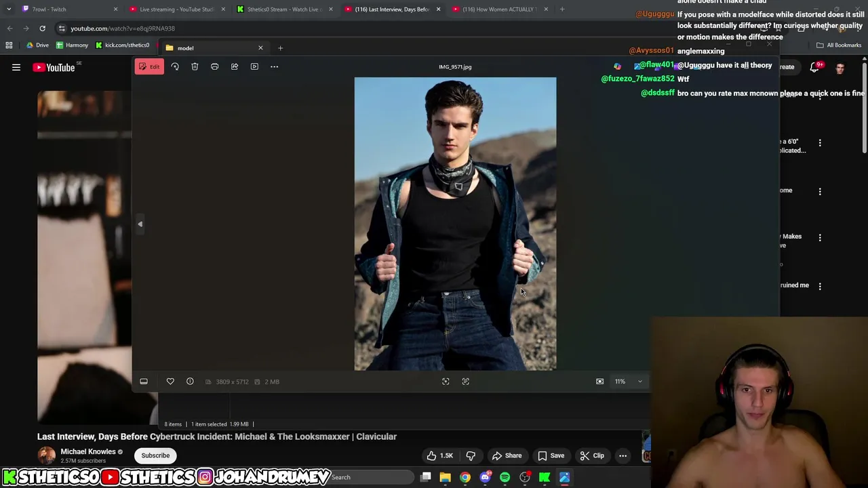Open the Kick app on the taskbar

(x=545, y=477)
